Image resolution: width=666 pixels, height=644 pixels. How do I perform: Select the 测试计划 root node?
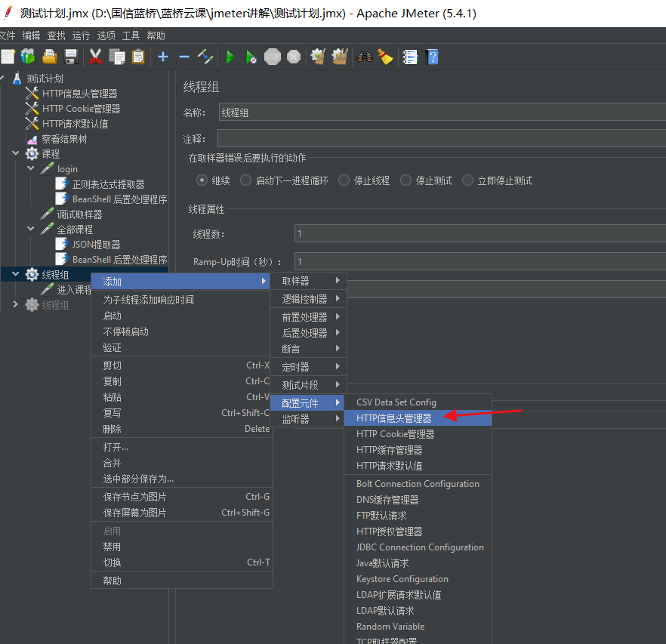[45, 79]
